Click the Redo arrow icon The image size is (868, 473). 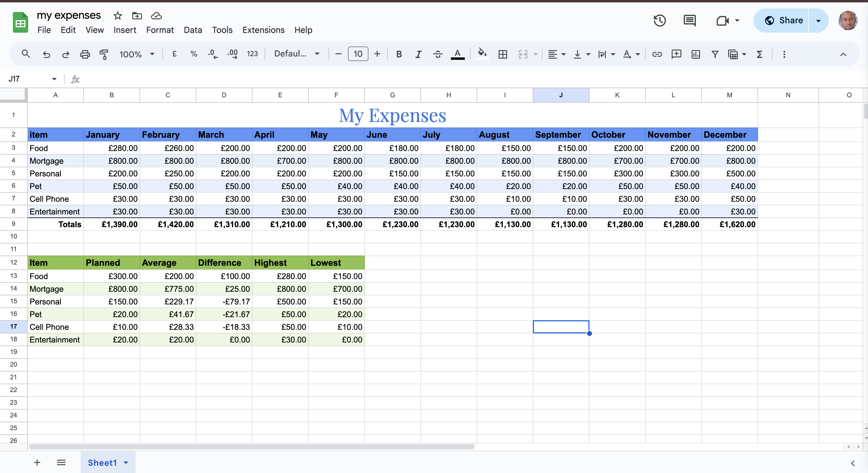(66, 54)
